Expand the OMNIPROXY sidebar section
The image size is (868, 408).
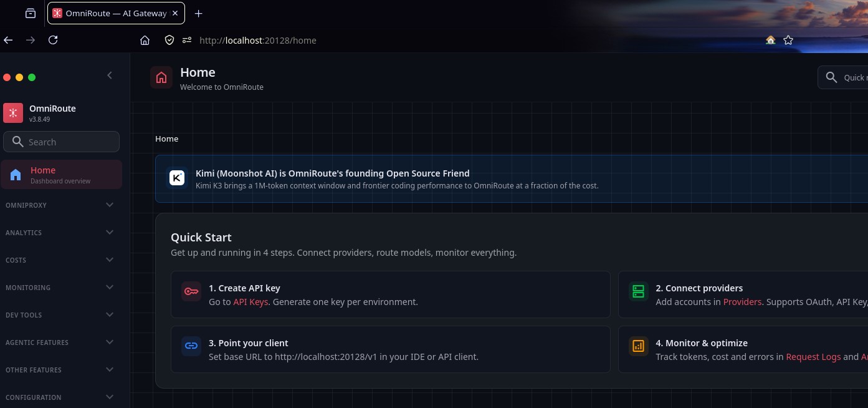pos(61,205)
